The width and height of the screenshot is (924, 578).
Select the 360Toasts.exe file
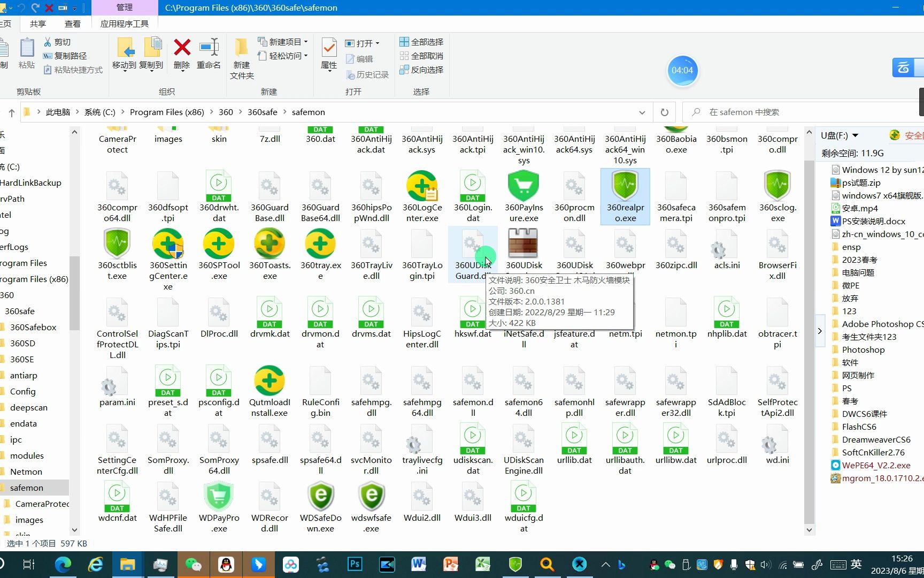[x=269, y=255]
